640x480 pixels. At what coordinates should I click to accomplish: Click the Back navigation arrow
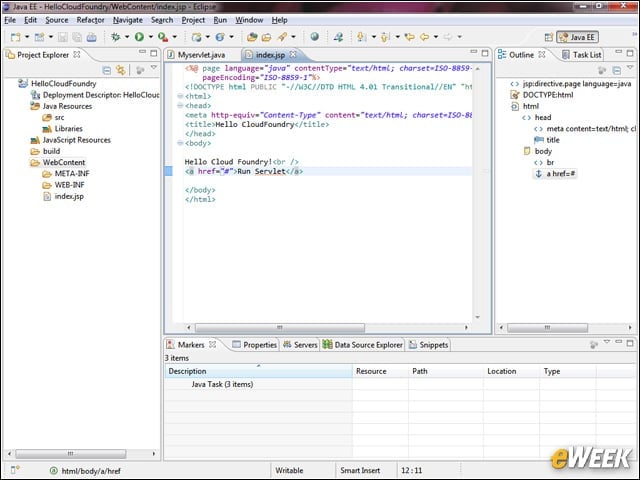424,37
